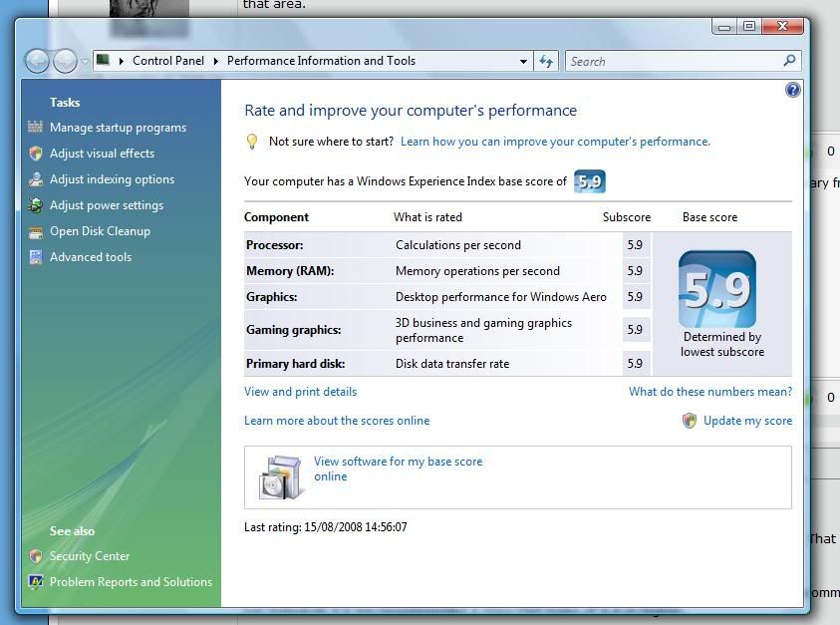
Task: Open Learn more about the scores online
Action: [x=337, y=421]
